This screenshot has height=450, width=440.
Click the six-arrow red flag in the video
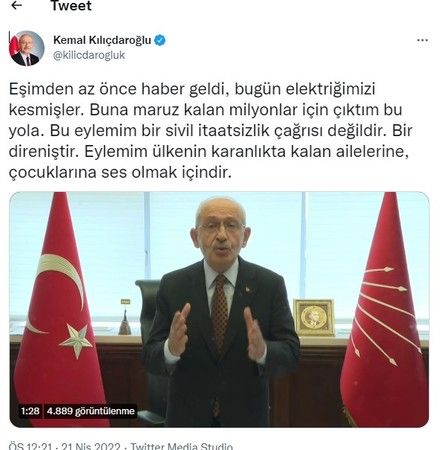pos(385,310)
